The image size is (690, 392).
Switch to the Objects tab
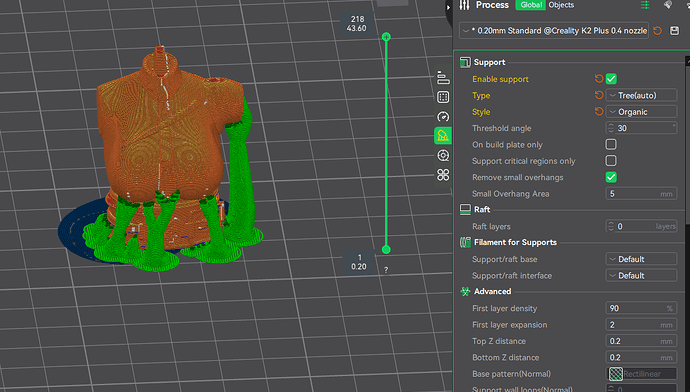pyautogui.click(x=561, y=5)
